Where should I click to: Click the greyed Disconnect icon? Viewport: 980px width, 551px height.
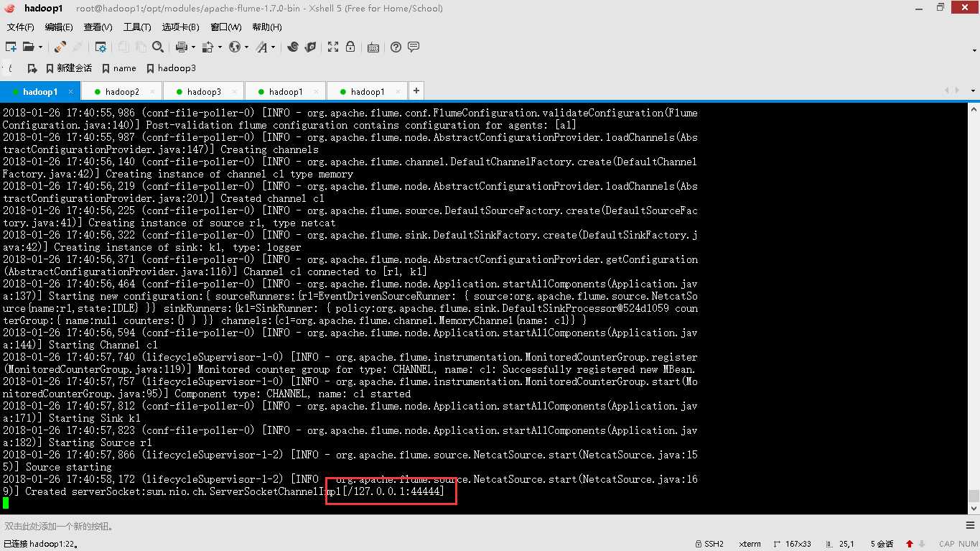click(78, 47)
